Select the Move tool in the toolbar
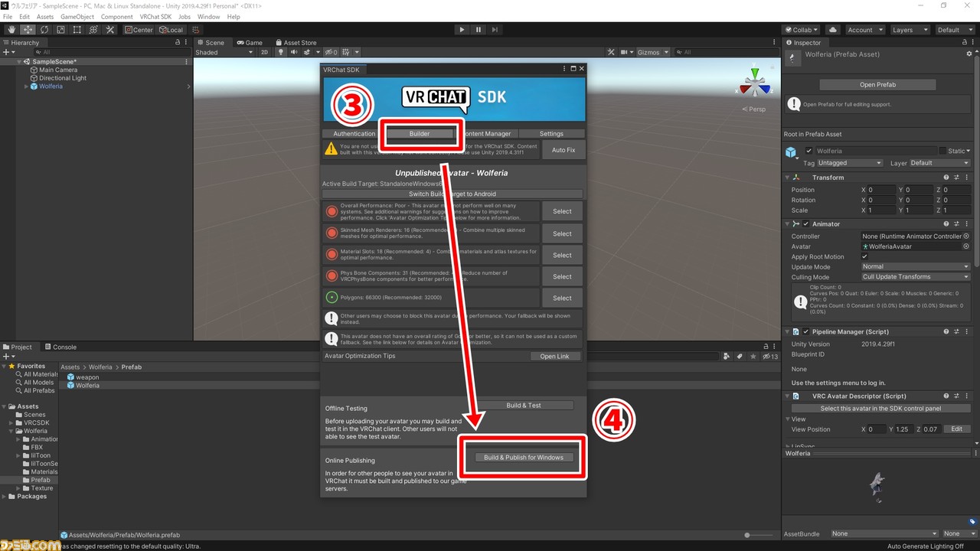The image size is (980, 551). (28, 30)
